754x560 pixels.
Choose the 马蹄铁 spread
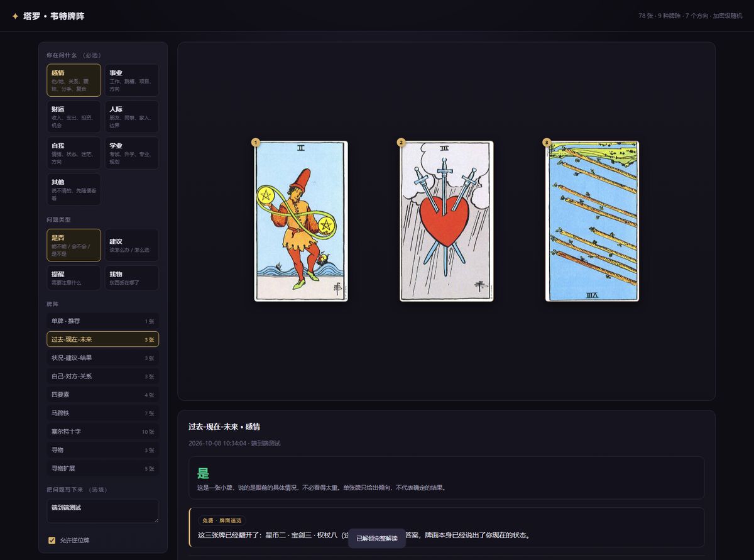102,413
